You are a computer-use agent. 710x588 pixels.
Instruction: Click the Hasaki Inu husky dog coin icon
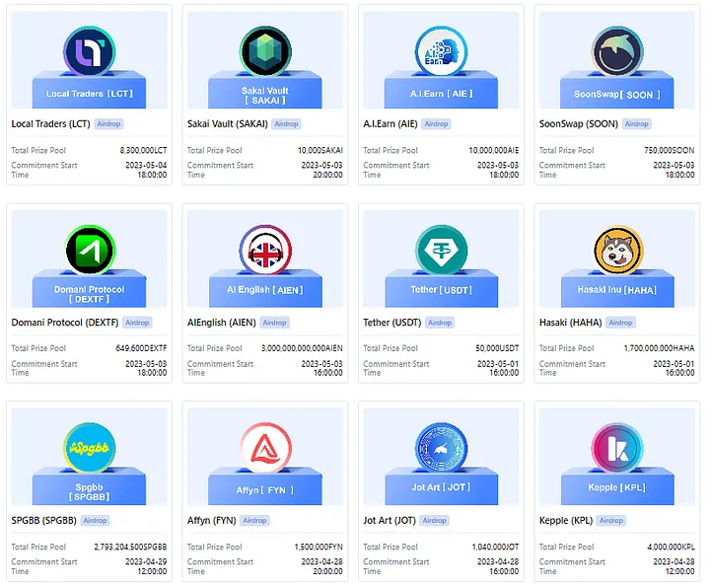[x=617, y=250]
